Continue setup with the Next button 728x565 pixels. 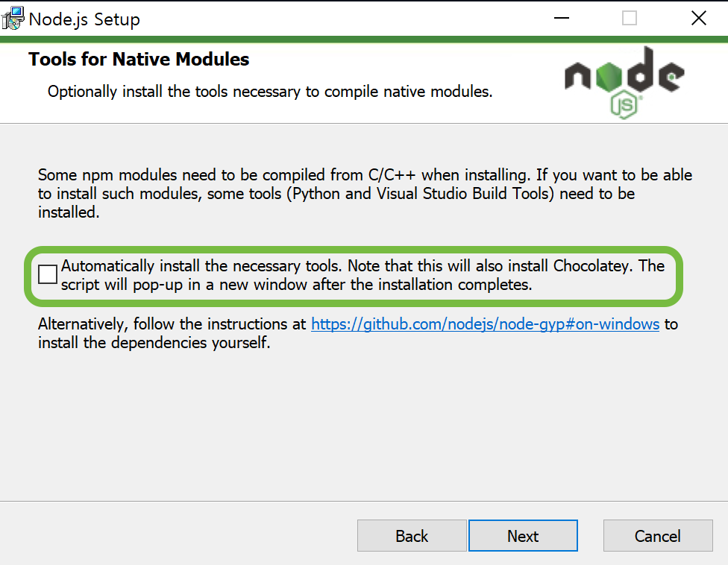click(x=523, y=536)
